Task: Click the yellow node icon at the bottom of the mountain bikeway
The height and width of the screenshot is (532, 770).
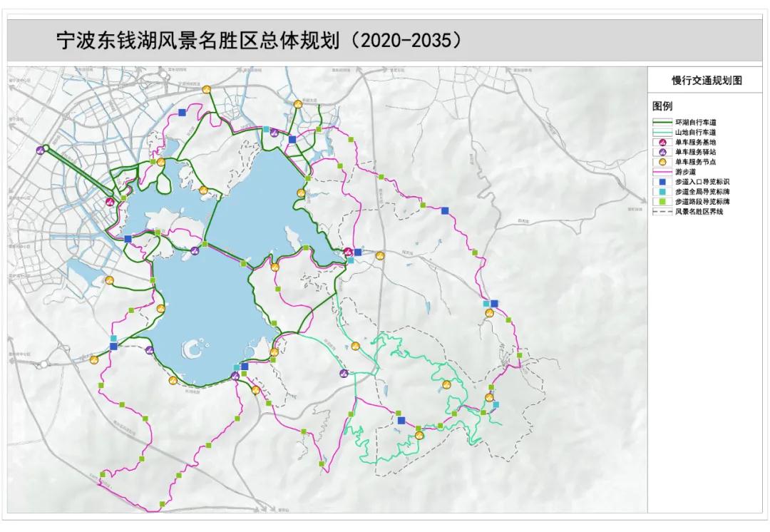Action: click(x=419, y=435)
